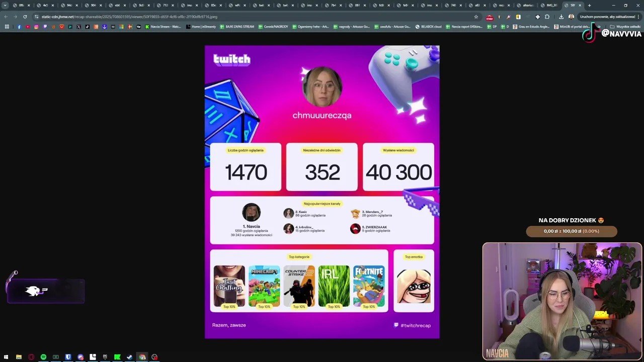Open the extensions puzzle icon
Screen dimensions: 644x362
coord(547,17)
